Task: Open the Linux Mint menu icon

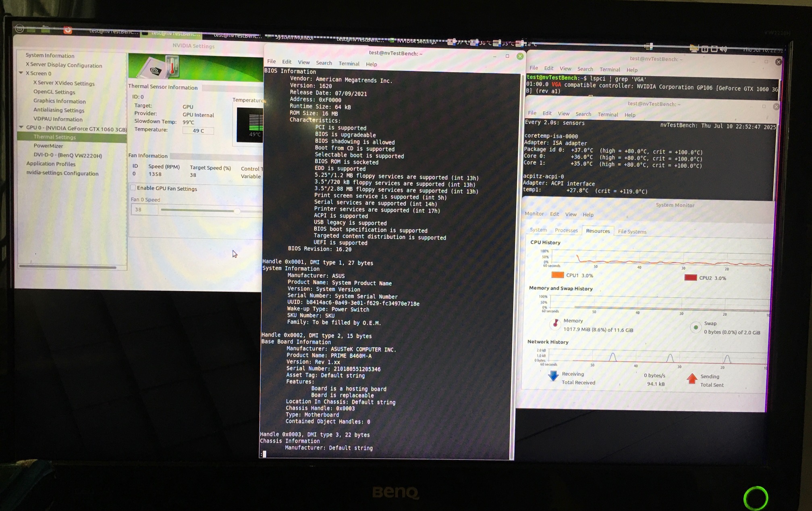Action: coord(19,28)
